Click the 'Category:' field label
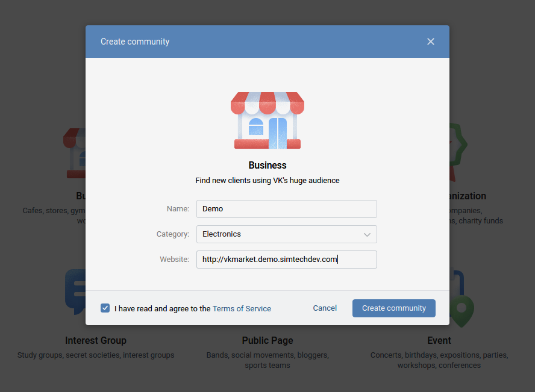 [173, 234]
